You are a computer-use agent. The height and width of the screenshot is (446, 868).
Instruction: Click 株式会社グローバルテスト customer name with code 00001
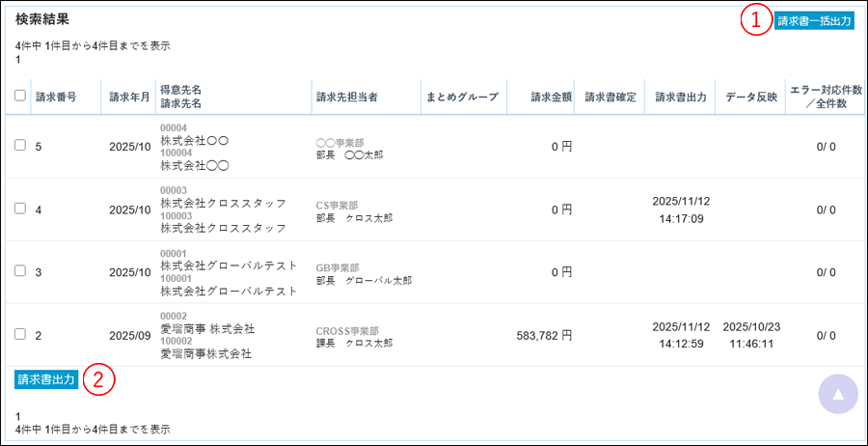point(229,265)
